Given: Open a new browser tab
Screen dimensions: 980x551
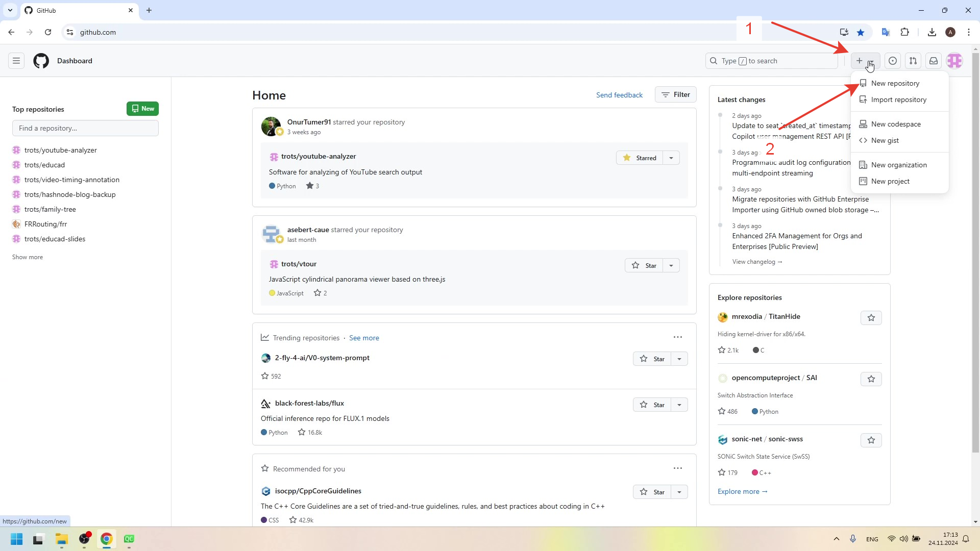Looking at the screenshot, I should click(149, 10).
